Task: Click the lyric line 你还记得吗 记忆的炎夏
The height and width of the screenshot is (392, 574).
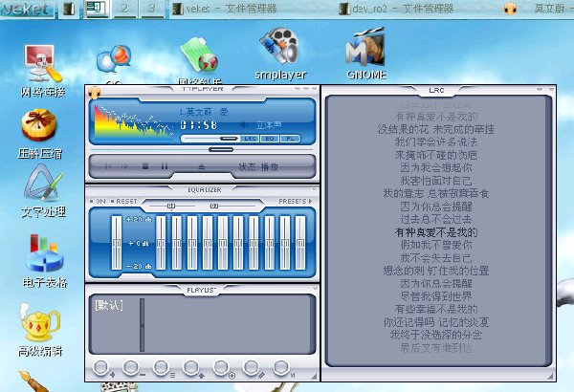Action: click(436, 322)
